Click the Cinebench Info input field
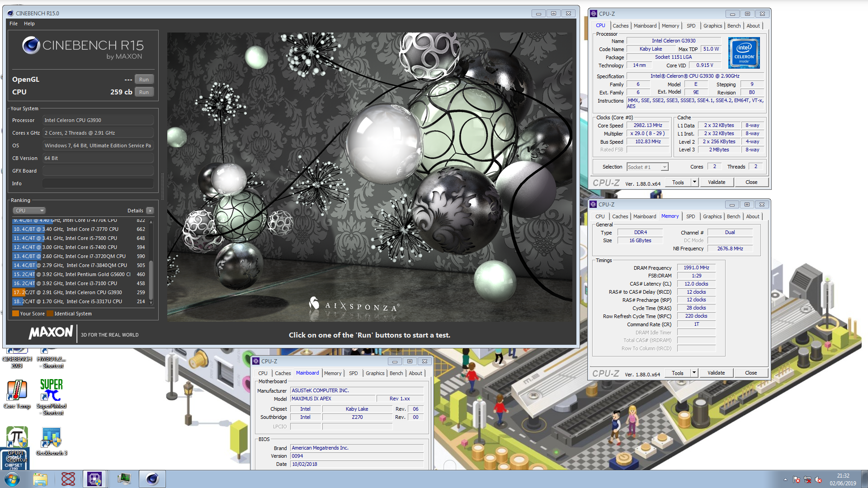The image size is (868, 488). point(98,183)
